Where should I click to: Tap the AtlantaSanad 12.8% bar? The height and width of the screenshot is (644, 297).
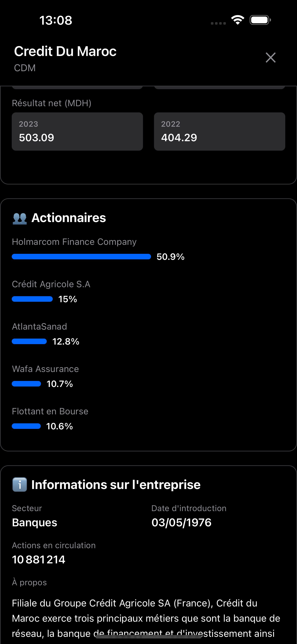click(x=29, y=342)
